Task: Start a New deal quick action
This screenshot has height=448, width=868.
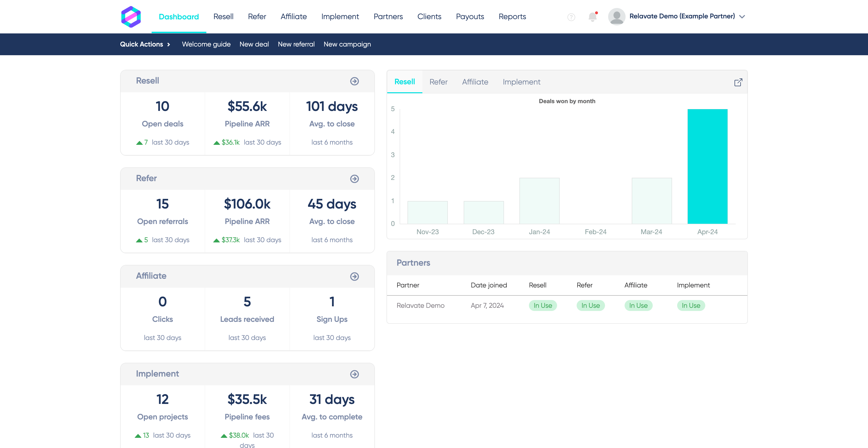Action: 254,44
